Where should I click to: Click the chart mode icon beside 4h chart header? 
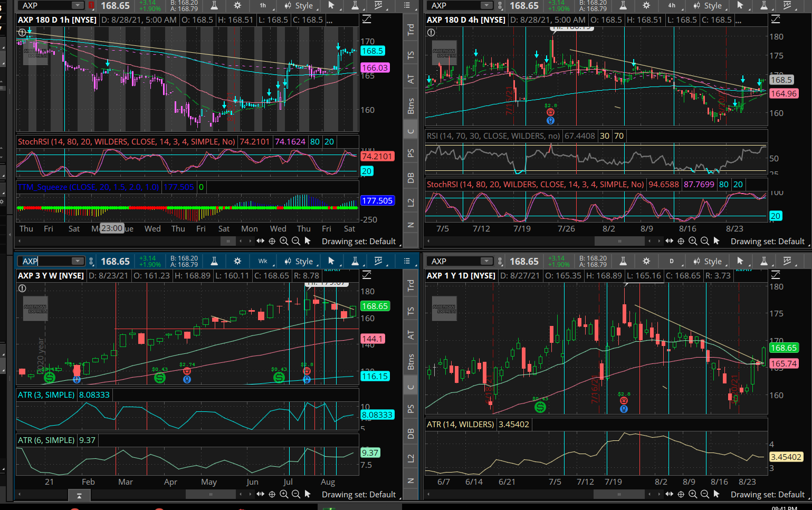pos(776,20)
